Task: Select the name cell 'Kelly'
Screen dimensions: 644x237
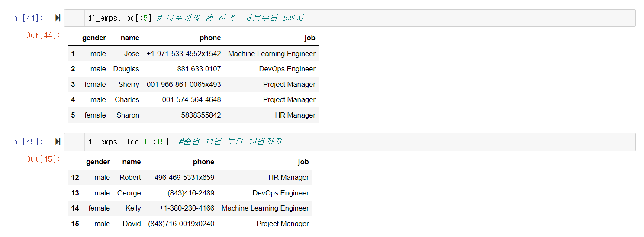Action: pos(133,208)
